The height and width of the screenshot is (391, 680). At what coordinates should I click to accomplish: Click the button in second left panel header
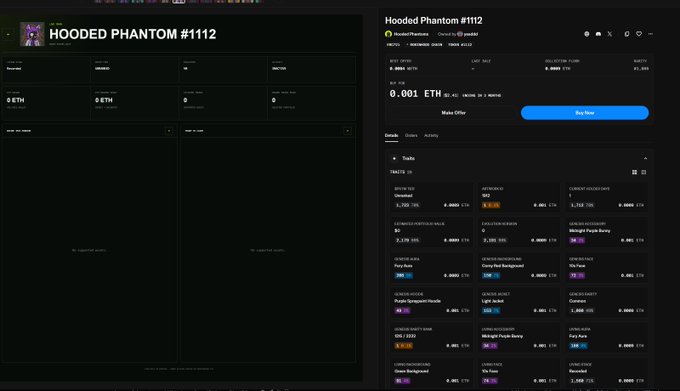347,130
